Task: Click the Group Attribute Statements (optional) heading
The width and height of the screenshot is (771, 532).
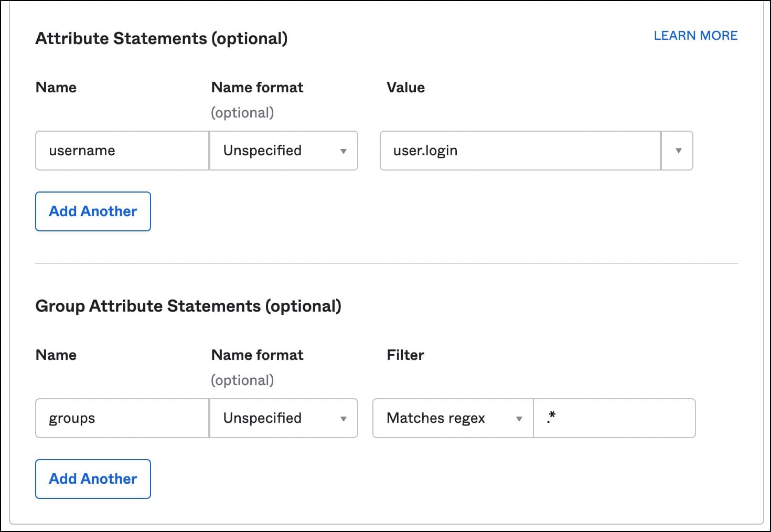Action: (188, 306)
